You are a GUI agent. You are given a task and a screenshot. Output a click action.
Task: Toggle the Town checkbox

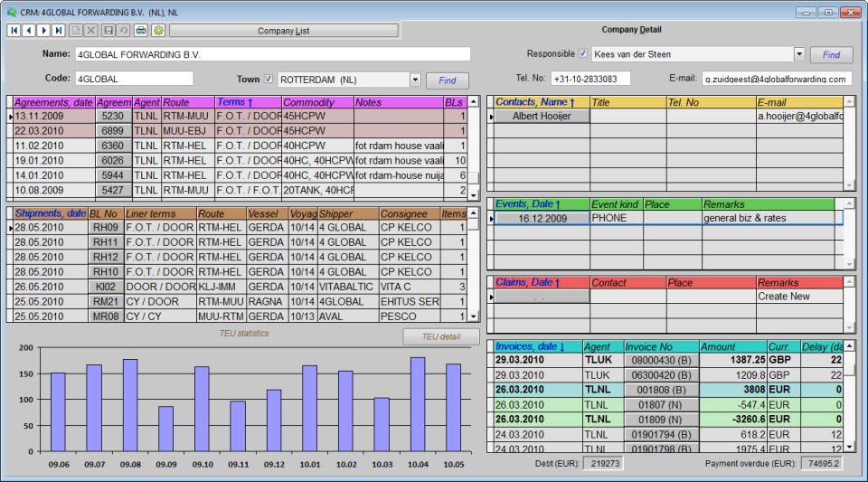[268, 79]
